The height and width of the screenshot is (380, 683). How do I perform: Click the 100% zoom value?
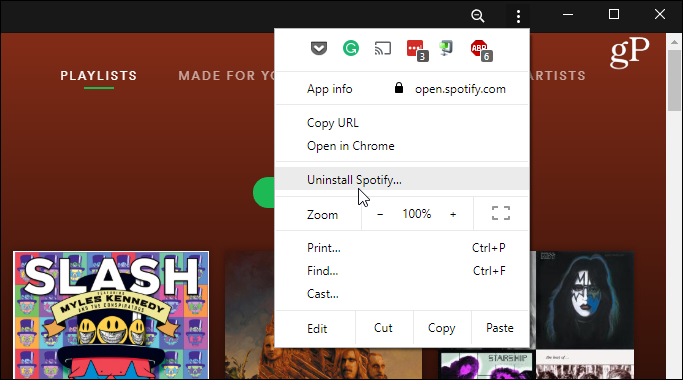[x=416, y=214]
